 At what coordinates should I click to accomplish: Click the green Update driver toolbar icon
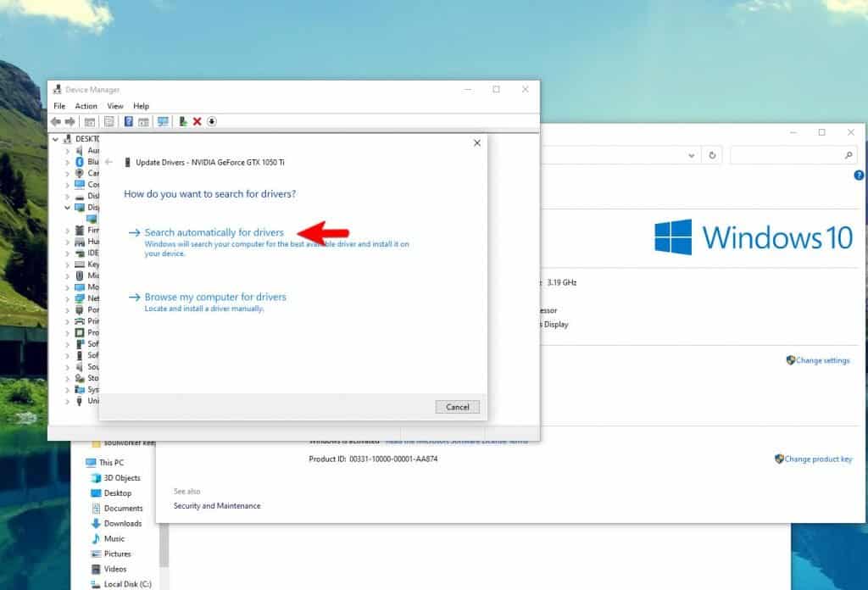click(183, 122)
